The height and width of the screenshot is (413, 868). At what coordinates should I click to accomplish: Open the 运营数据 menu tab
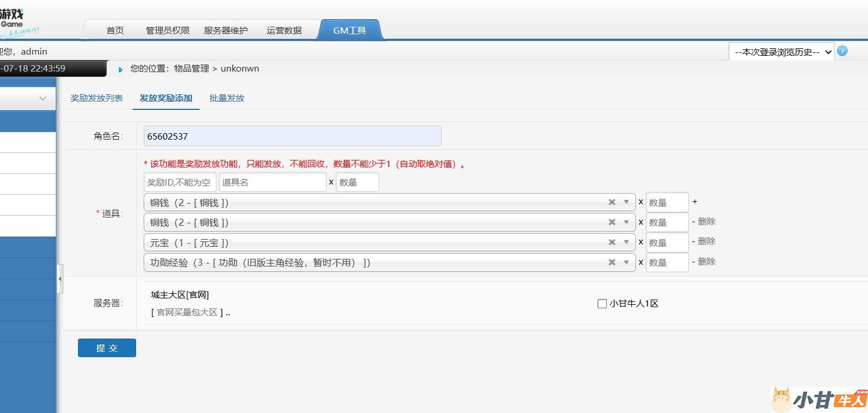284,30
